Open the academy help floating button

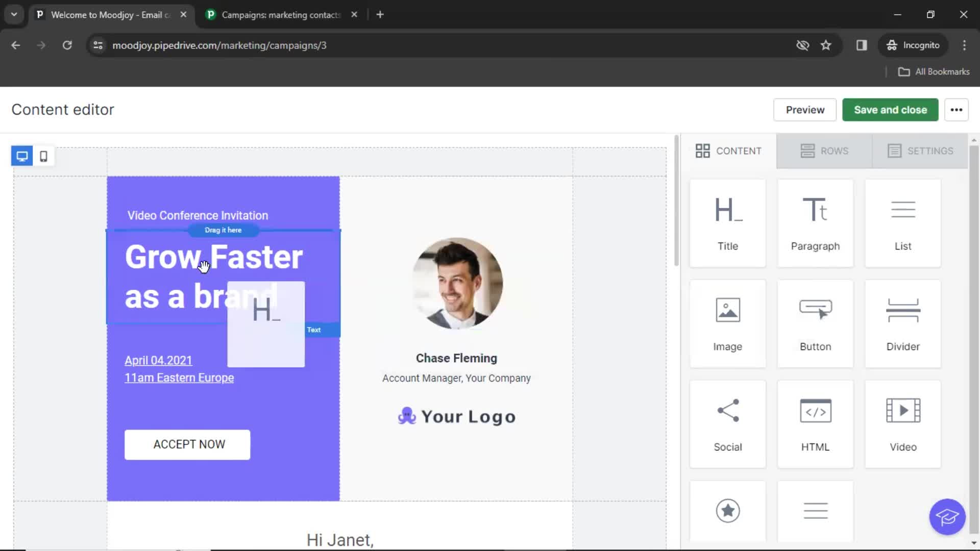point(947,517)
